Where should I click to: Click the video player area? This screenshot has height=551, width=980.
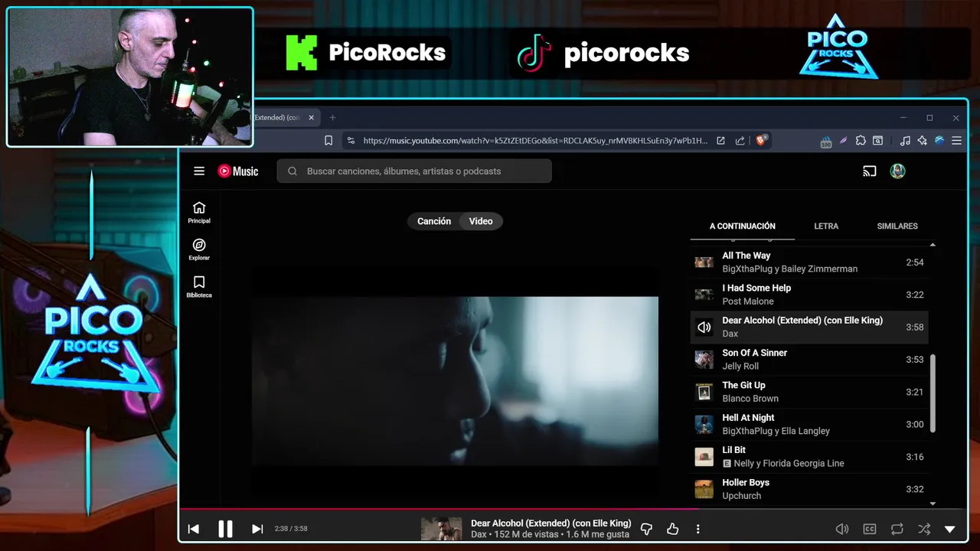pyautogui.click(x=455, y=381)
